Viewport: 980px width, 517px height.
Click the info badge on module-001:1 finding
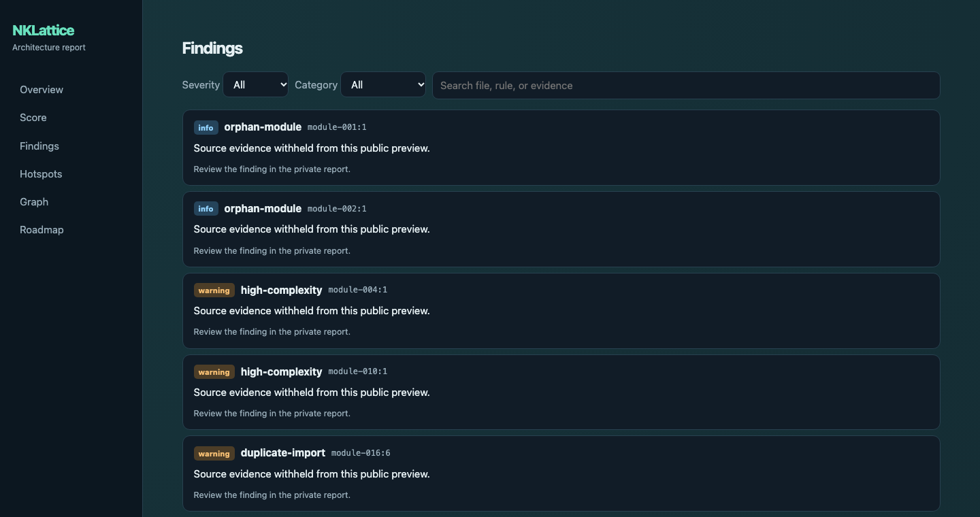206,127
